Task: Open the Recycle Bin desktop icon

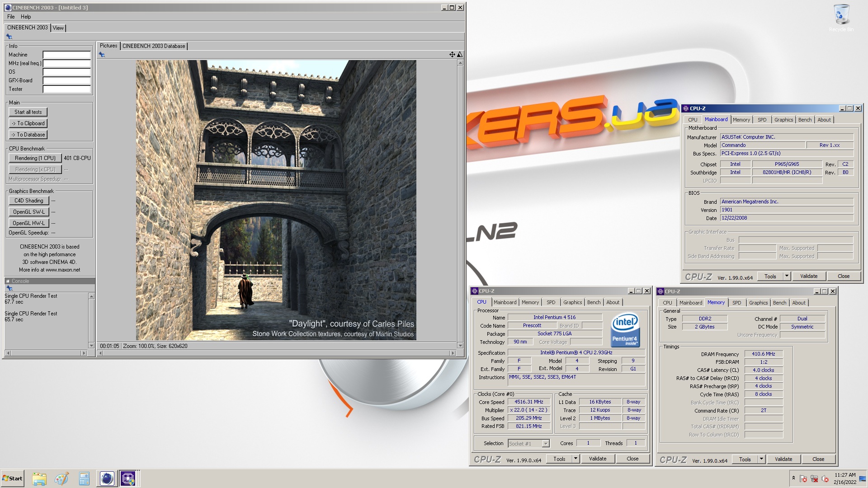Action: pyautogui.click(x=841, y=18)
